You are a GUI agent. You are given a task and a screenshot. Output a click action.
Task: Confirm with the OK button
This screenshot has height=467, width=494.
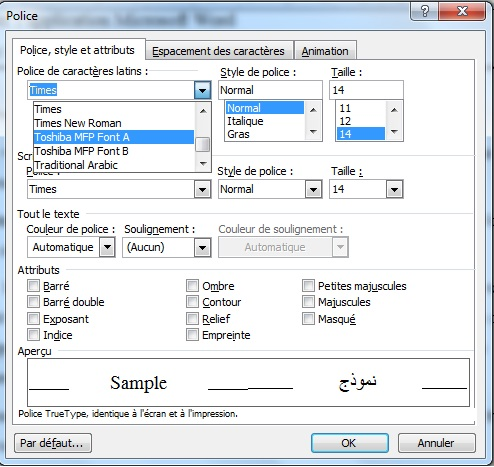pos(350,443)
